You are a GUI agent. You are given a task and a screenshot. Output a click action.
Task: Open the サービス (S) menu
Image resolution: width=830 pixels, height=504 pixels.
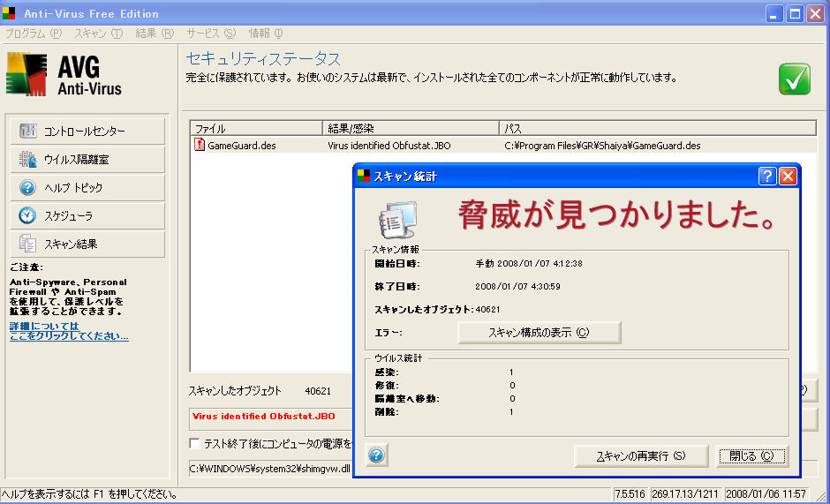[x=211, y=34]
